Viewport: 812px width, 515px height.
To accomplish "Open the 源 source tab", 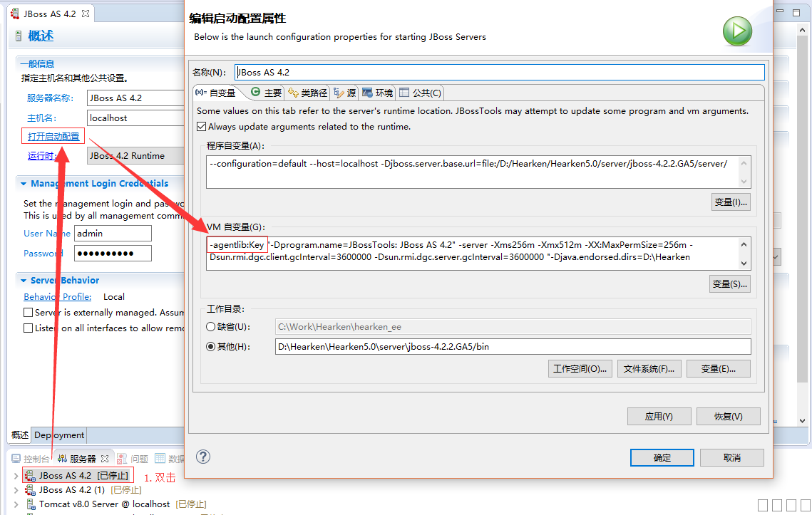I will pyautogui.click(x=345, y=93).
